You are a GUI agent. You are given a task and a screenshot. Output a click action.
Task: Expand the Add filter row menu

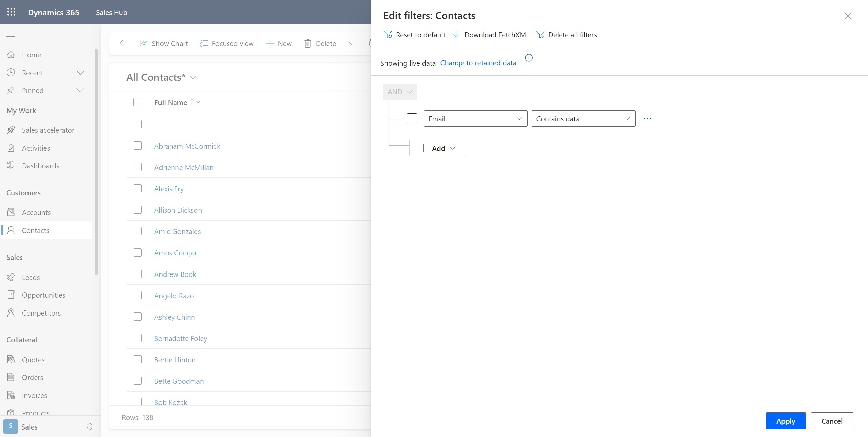tap(437, 148)
